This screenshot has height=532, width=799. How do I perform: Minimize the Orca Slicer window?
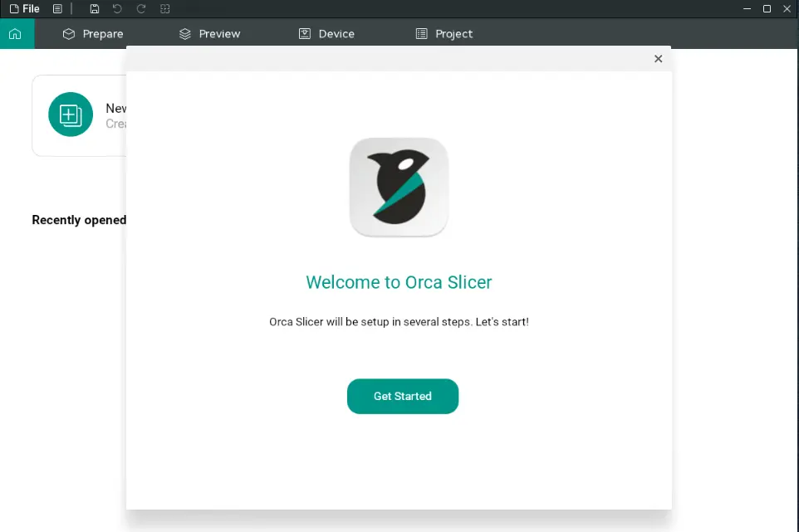pos(747,9)
